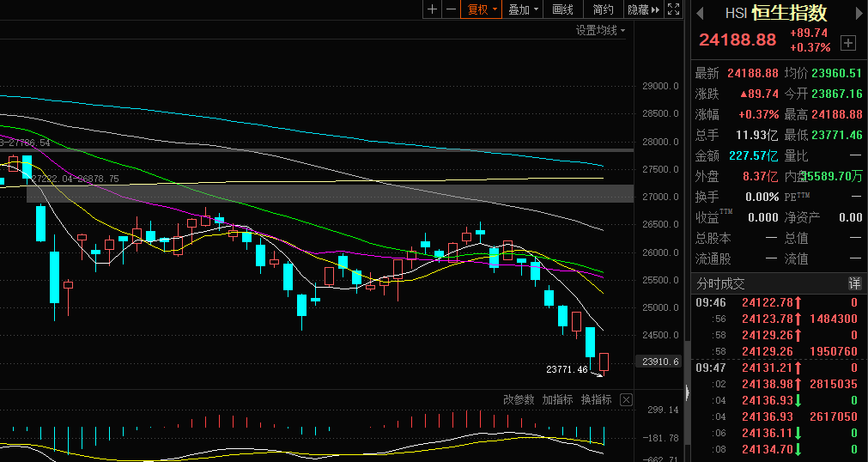Click 加指标 to add an indicator
Viewport: 868px width, 462px height.
[x=558, y=400]
